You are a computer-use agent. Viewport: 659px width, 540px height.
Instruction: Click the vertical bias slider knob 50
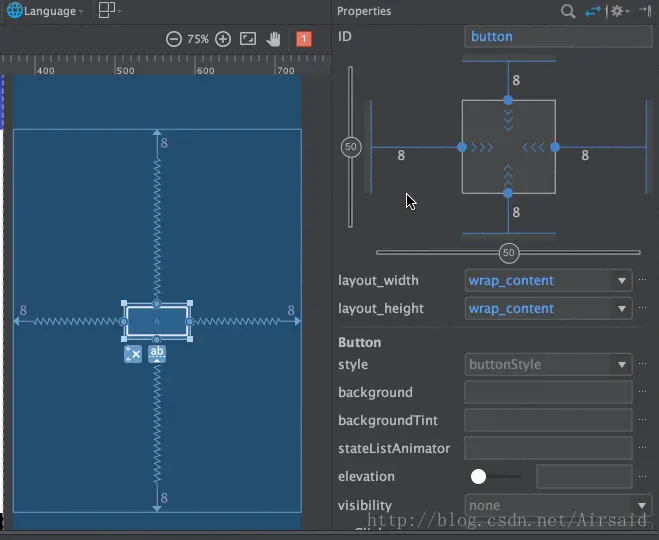point(351,147)
